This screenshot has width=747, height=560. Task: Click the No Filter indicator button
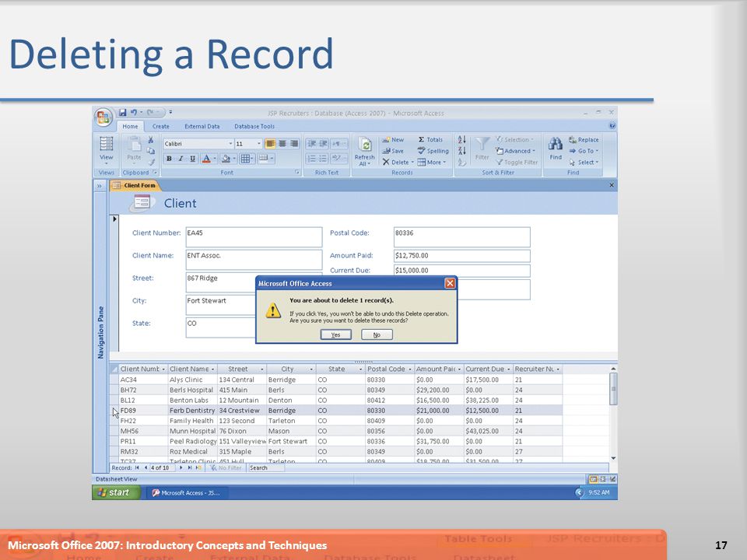point(226,467)
